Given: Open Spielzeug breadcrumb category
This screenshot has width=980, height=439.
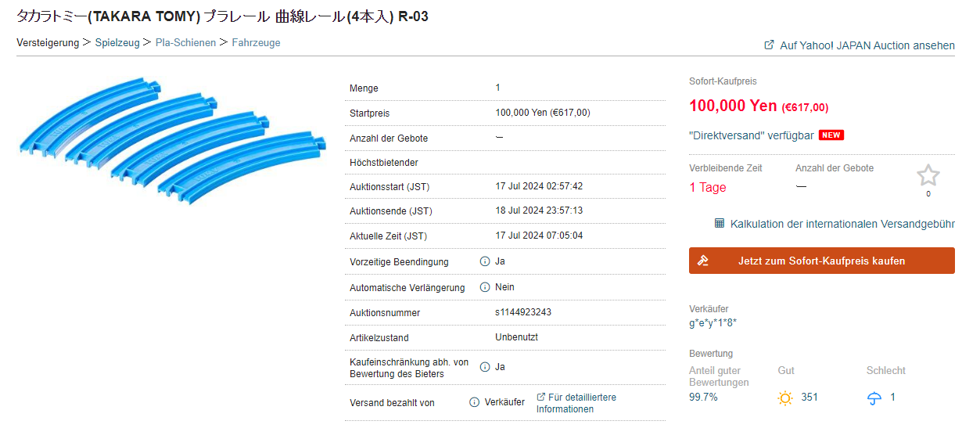Looking at the screenshot, I should (117, 43).
